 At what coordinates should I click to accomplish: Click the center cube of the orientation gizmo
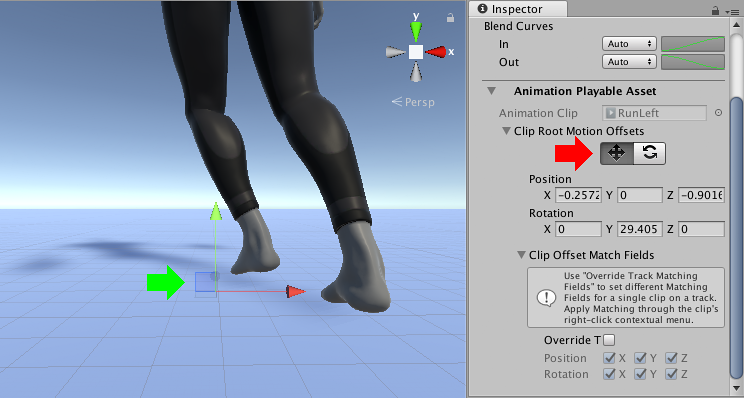(x=416, y=52)
